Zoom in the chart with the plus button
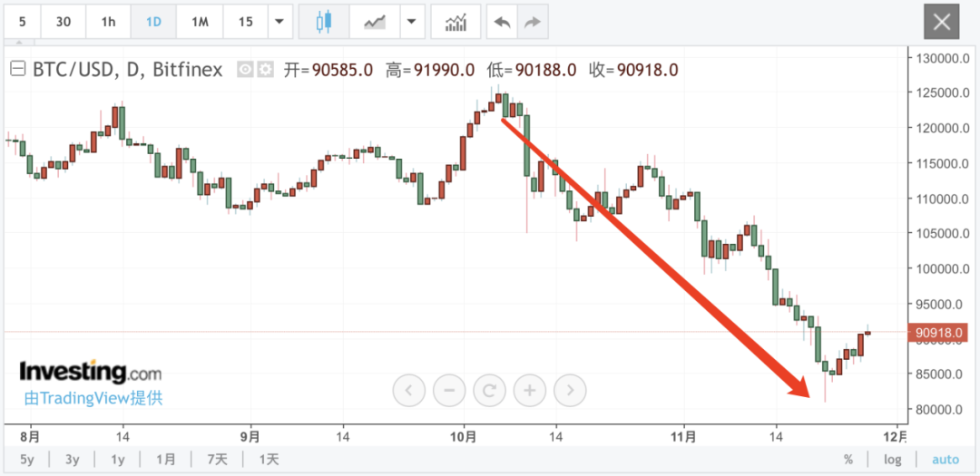Image resolution: width=980 pixels, height=476 pixels. [x=529, y=391]
